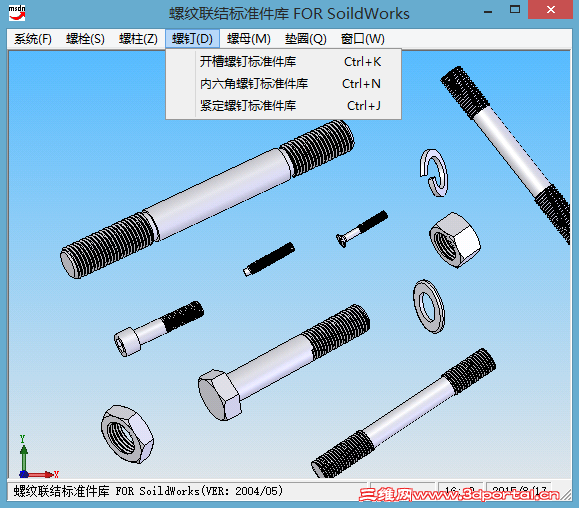Click the largest double-ended stud model
This screenshot has width=579, height=508.
click(x=208, y=199)
